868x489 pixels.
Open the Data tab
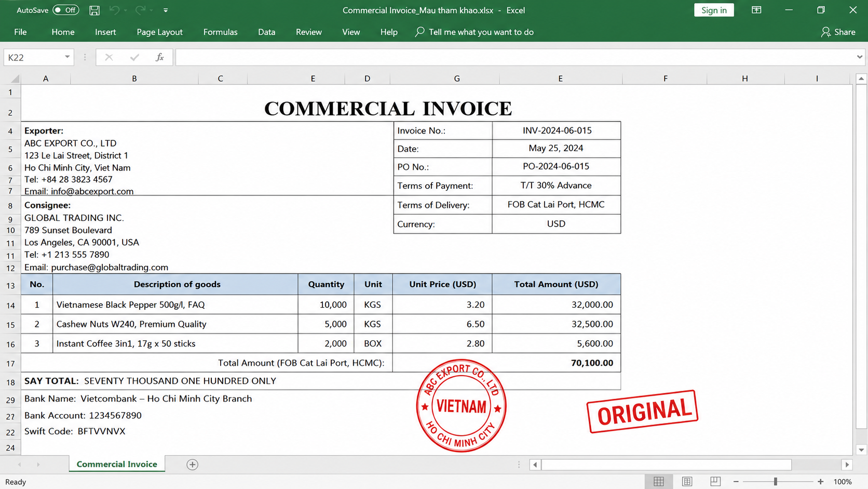click(266, 32)
